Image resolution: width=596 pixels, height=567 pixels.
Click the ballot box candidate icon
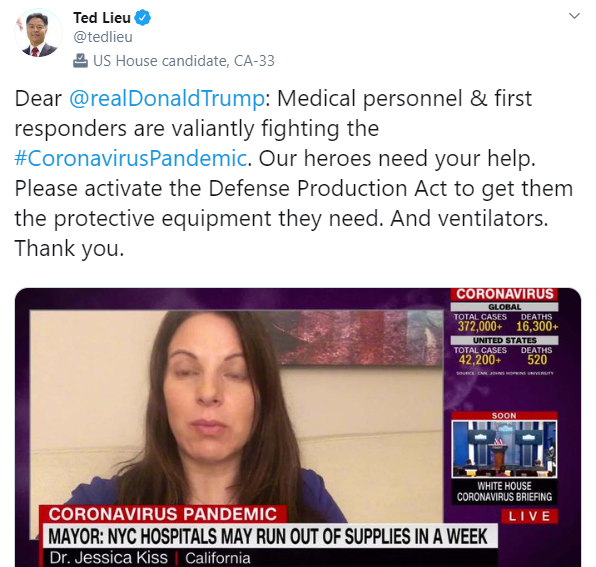80,61
